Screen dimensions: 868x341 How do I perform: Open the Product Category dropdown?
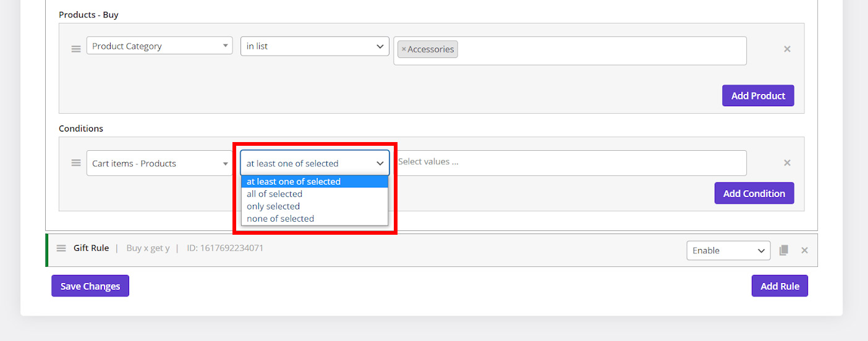160,46
